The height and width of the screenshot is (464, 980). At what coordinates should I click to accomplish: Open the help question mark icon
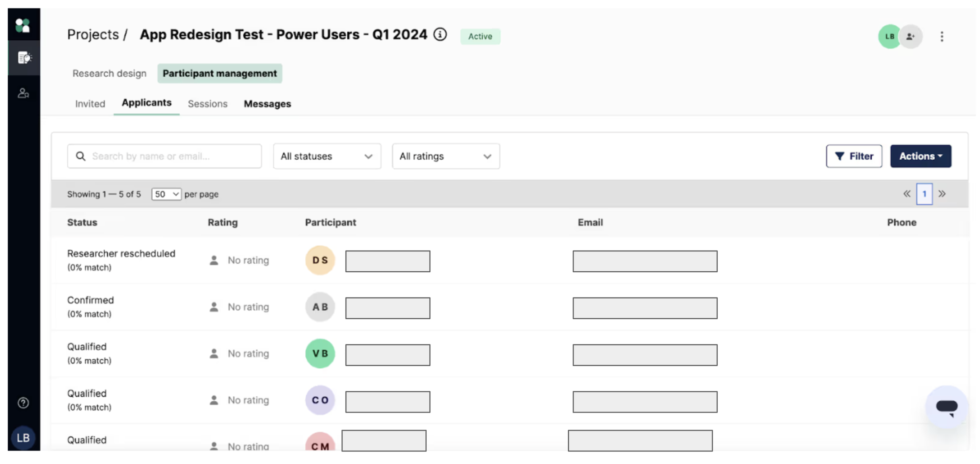[x=23, y=403]
